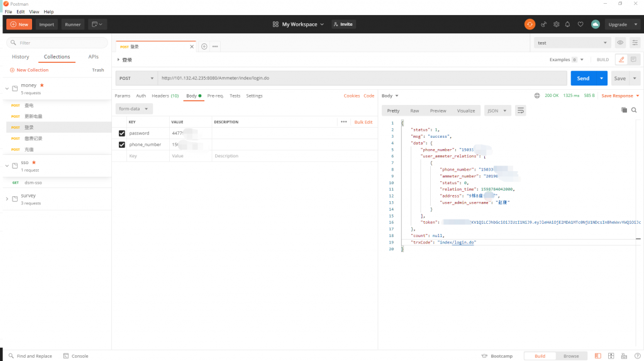644x361 pixels.
Task: Open the form-data body type dropdown
Action: [x=135, y=109]
